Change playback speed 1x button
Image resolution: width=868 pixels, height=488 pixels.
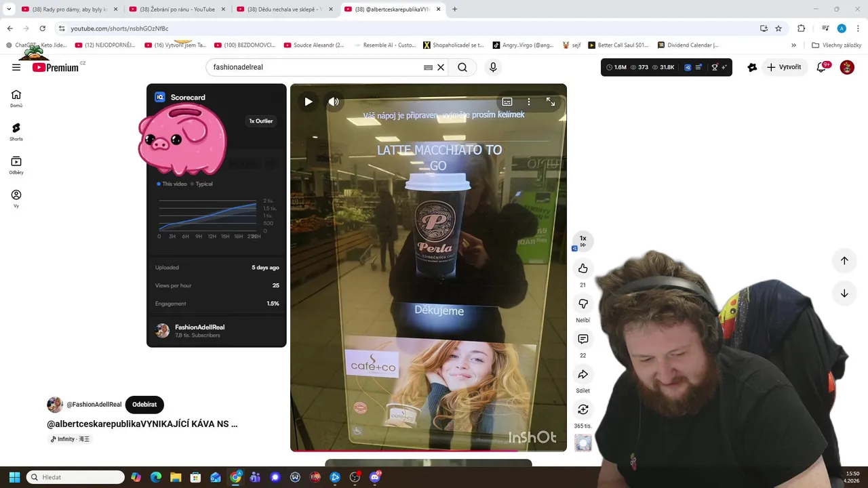coord(583,241)
